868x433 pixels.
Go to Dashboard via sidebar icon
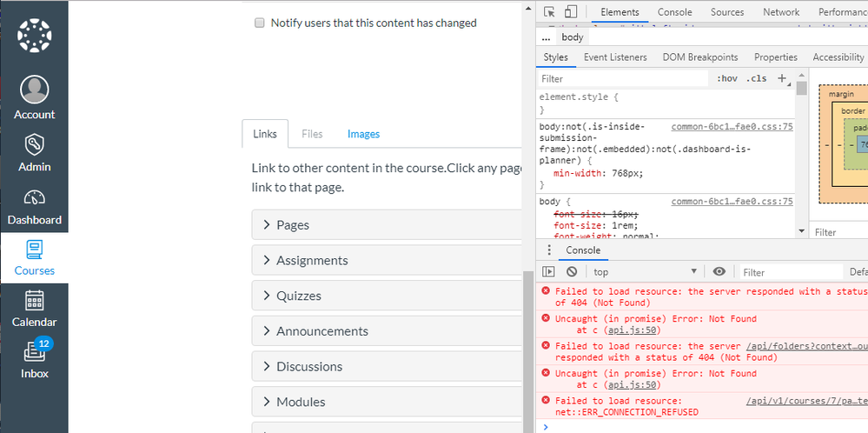34,206
